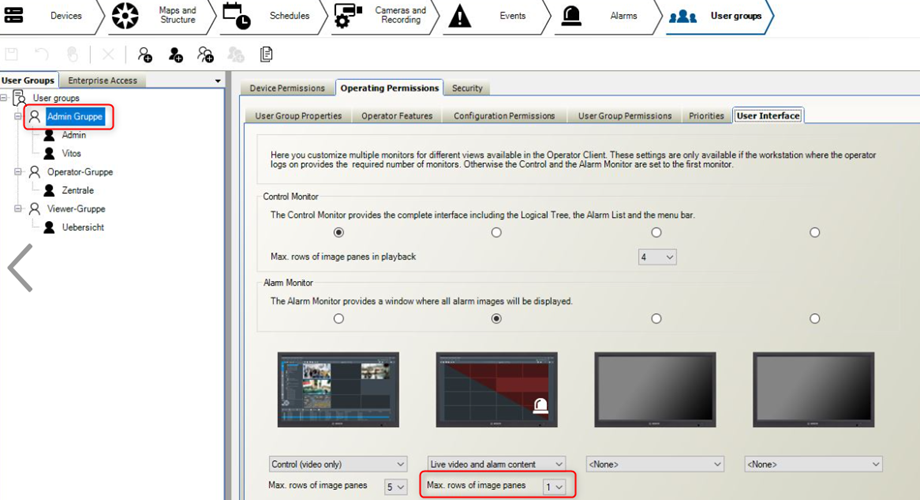Viewport: 920px width, 500px height.
Task: Open the 'Control (video only)' dropdown
Action: coord(338,464)
